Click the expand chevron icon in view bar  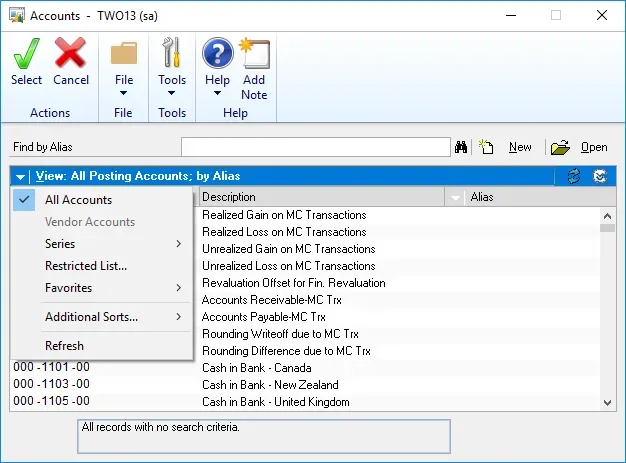[x=599, y=176]
